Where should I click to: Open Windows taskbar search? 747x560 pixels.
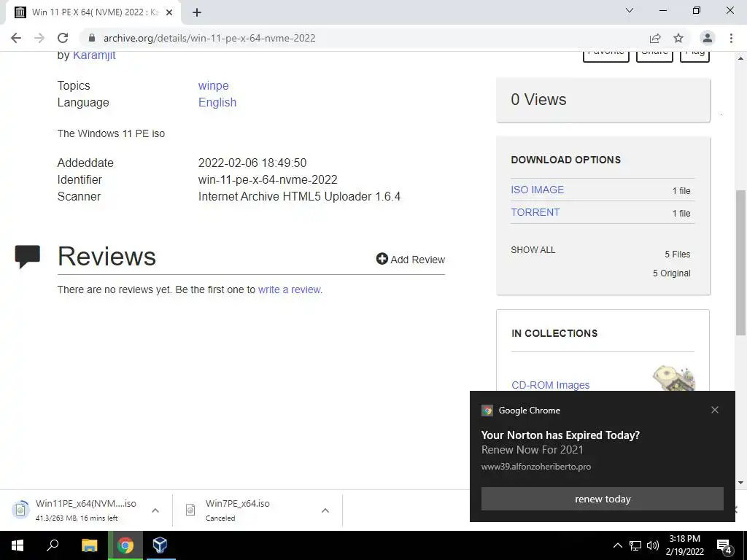(x=53, y=545)
